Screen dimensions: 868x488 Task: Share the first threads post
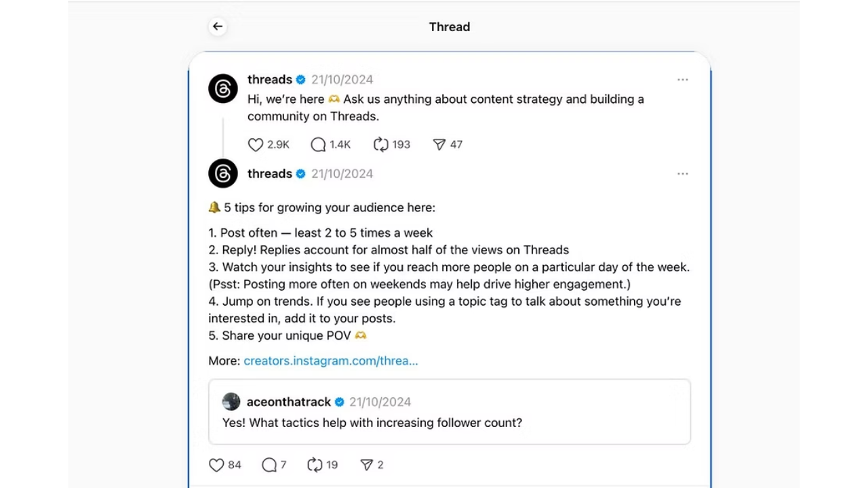[x=439, y=144]
